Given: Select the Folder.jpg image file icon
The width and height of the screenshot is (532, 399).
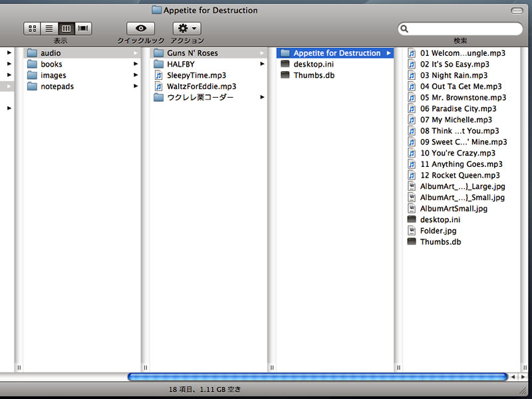Looking at the screenshot, I should (x=412, y=231).
